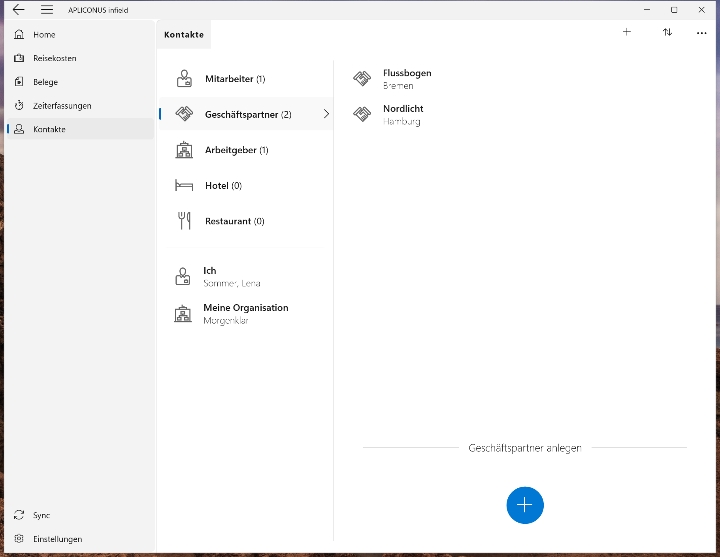Viewport: 720px width, 557px height.
Task: Open the Ich contact entry
Action: click(x=246, y=277)
